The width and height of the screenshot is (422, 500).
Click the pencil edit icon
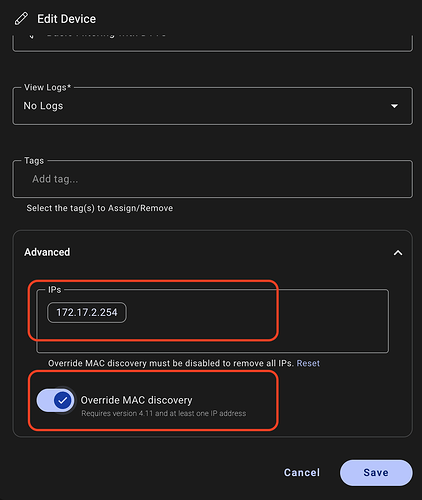[21, 19]
